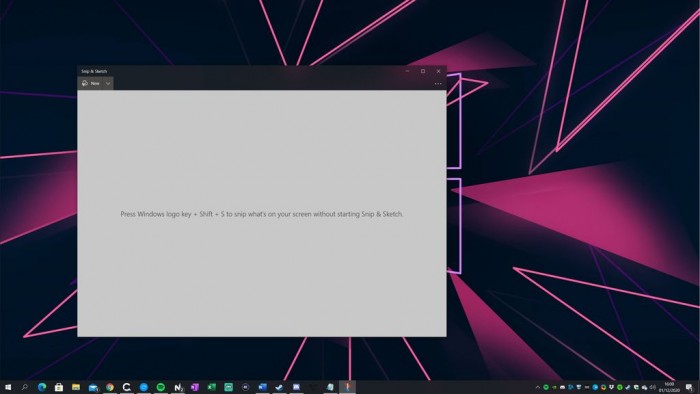The height and width of the screenshot is (394, 700).
Task: Launch Google Chrome from the taskbar
Action: click(110, 387)
